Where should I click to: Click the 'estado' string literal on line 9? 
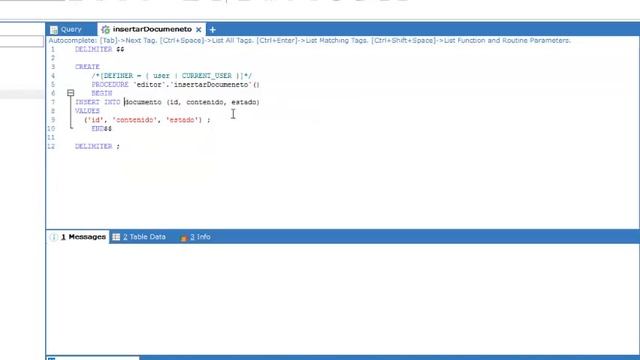point(184,120)
